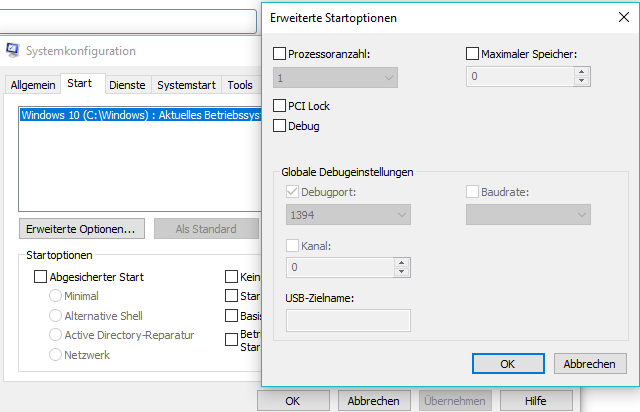This screenshot has height=412, width=640.
Task: Close the Erweiterte Startoptionen dialog
Action: click(624, 17)
